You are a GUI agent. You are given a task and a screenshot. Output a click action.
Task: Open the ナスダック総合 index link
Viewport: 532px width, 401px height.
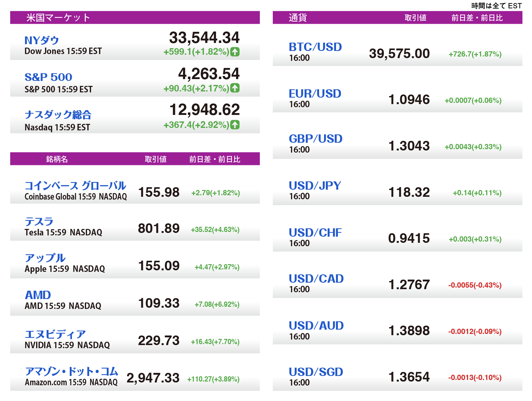(58, 115)
